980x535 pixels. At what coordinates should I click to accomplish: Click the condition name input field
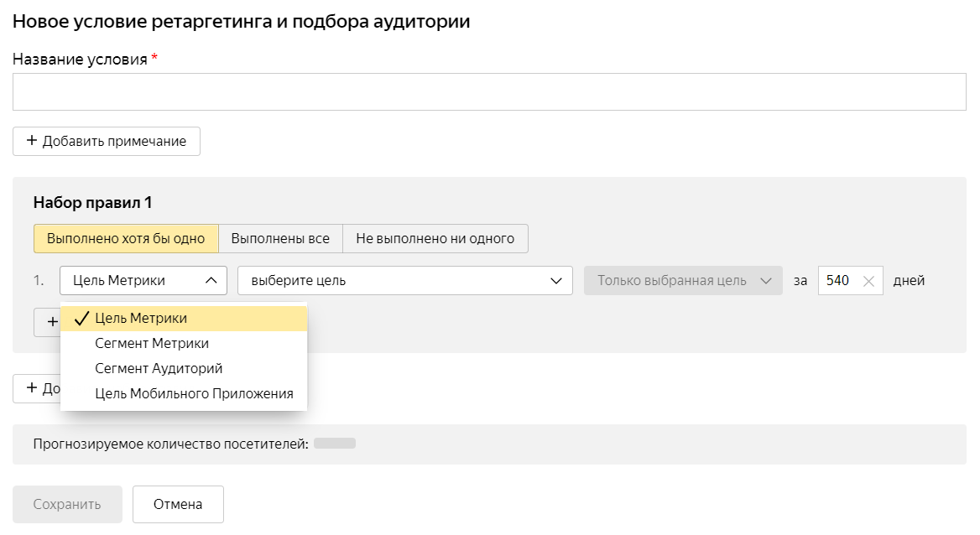[x=489, y=92]
